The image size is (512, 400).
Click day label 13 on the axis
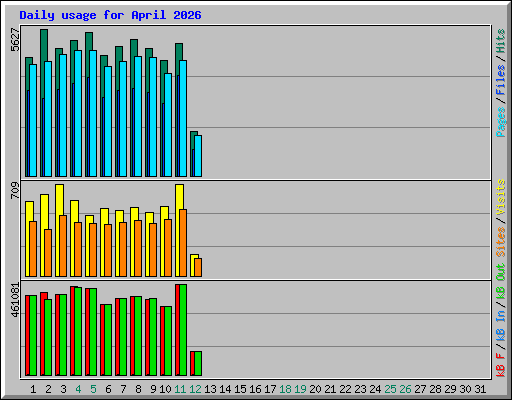[210, 389]
